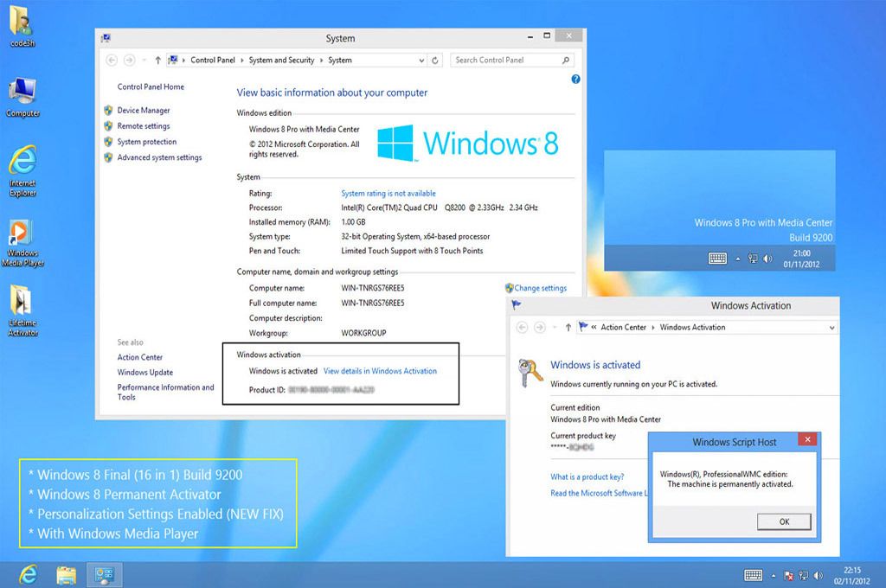
Task: Click the 1.00 GB installed memory value
Action: tap(353, 222)
